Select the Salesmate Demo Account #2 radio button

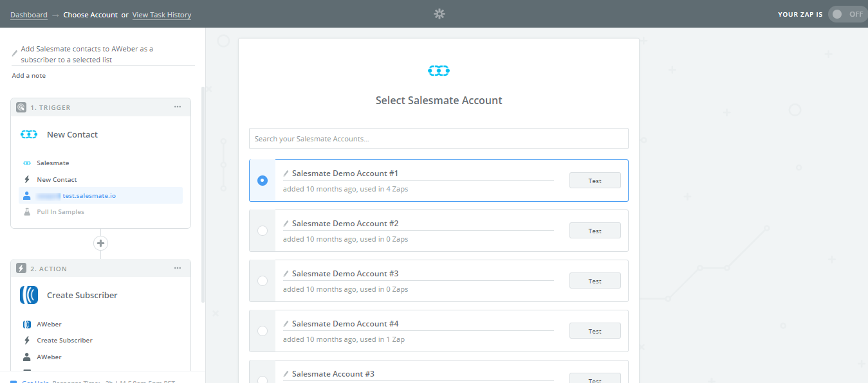(263, 231)
